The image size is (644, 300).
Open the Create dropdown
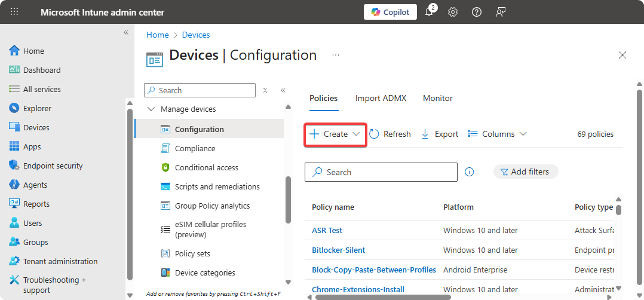pyautogui.click(x=335, y=134)
